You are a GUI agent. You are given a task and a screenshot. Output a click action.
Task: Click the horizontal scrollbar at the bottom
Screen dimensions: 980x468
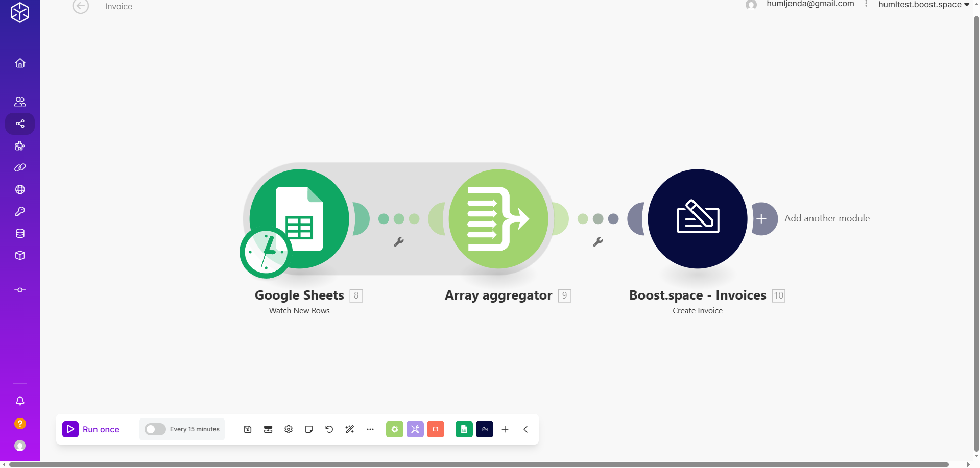(479, 464)
